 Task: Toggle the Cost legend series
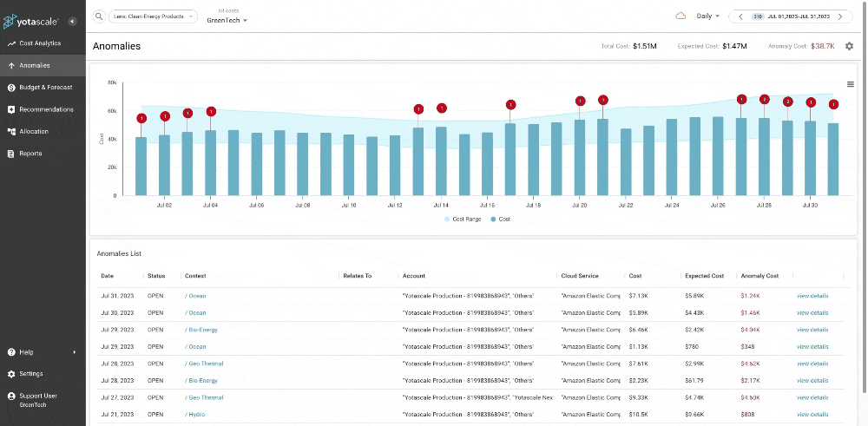pos(501,220)
